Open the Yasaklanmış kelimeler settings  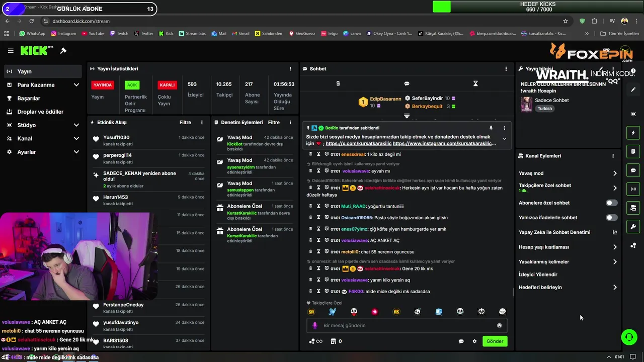coord(568,262)
